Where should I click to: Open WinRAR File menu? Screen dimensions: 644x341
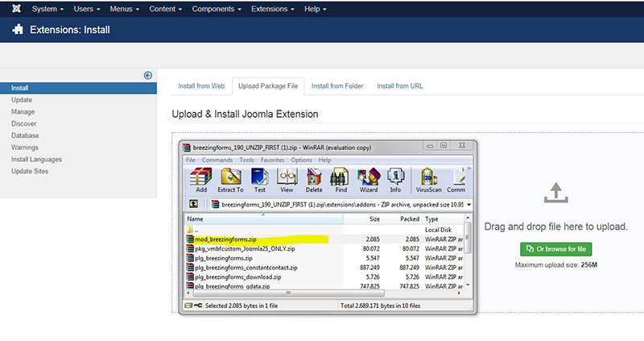tap(191, 160)
